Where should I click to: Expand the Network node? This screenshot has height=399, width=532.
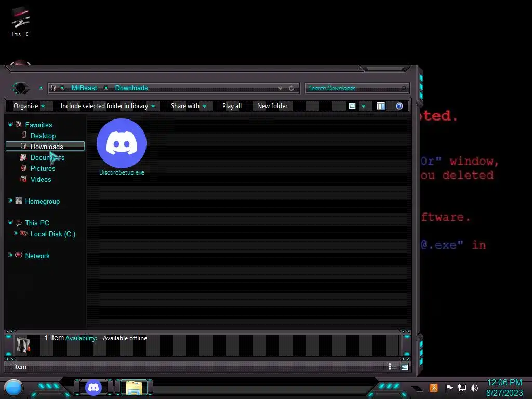click(10, 255)
